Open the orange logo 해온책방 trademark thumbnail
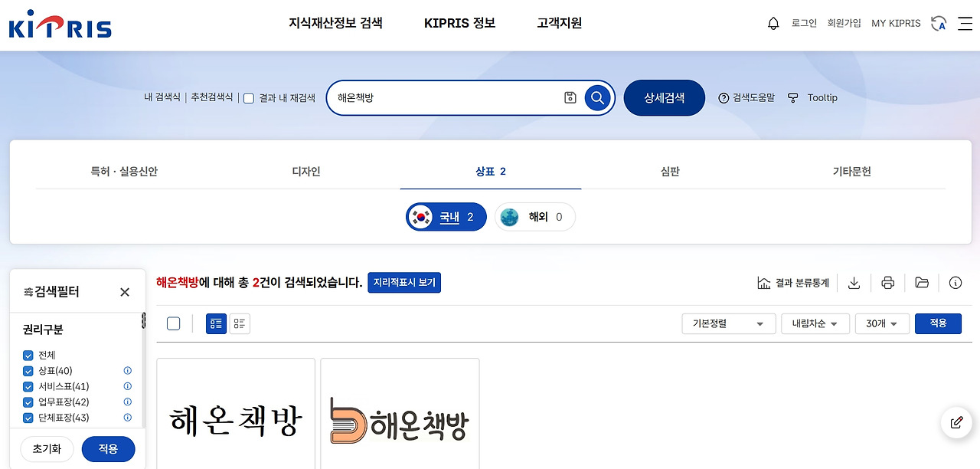The width and height of the screenshot is (980, 469). pos(400,414)
